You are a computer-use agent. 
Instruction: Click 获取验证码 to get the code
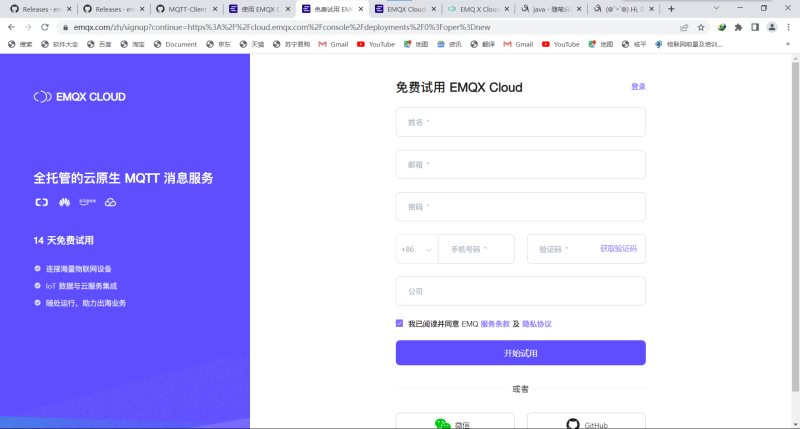click(618, 249)
